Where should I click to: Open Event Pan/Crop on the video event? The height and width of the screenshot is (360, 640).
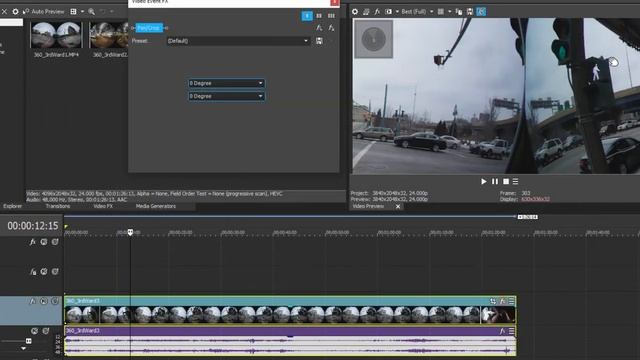coord(493,301)
